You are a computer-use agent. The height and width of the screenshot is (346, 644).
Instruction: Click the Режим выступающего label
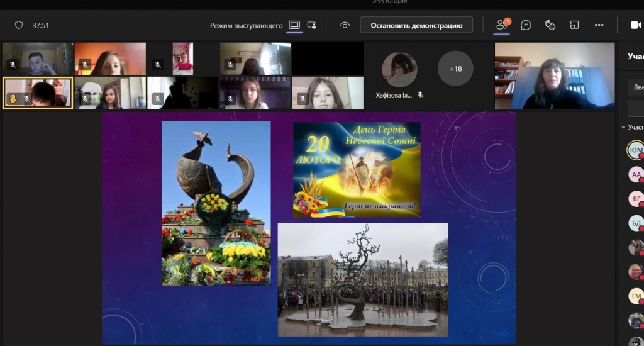tap(246, 25)
